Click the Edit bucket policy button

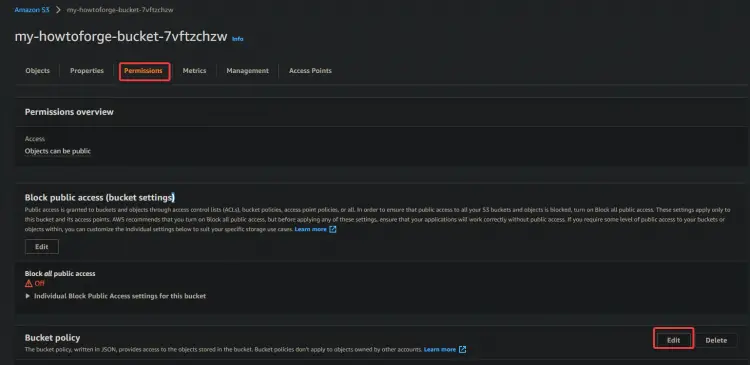tap(673, 340)
